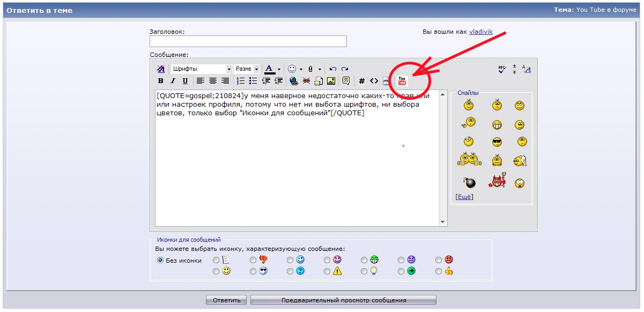Select the Insert Image tool

tap(331, 80)
